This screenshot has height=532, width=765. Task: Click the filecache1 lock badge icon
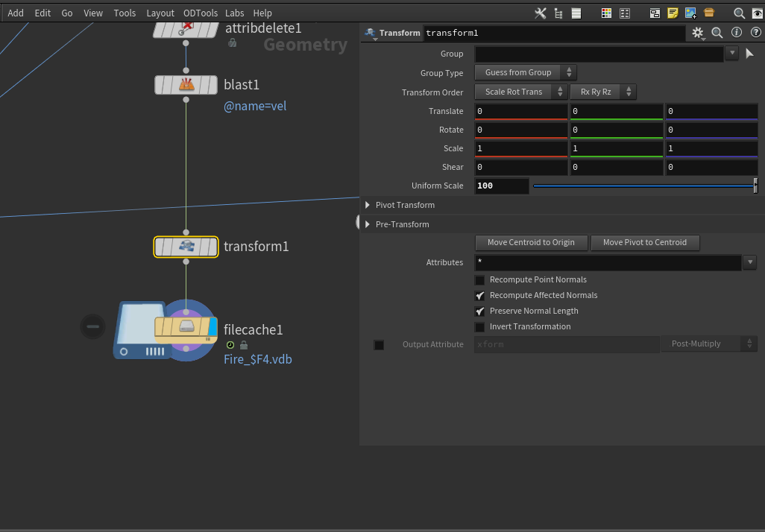pos(244,345)
